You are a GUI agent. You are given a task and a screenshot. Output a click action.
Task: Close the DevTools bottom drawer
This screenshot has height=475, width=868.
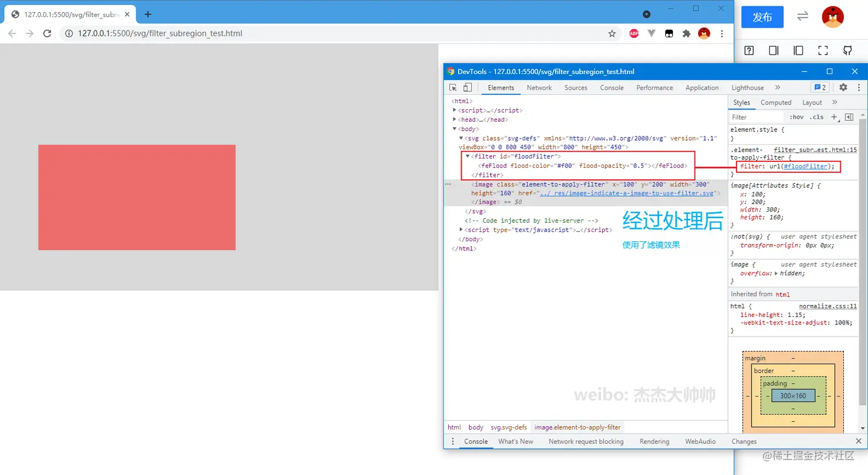(858, 441)
